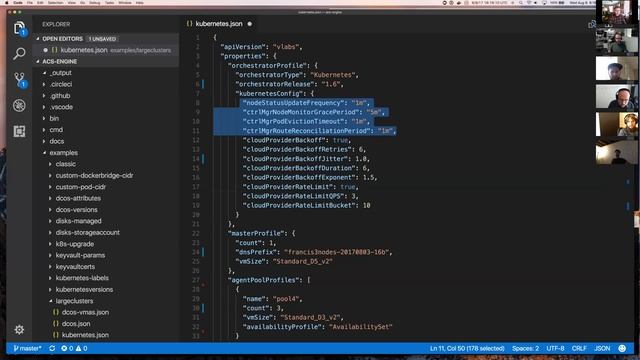Click the Spotlight magnifier in the macOS menu bar

[x=521, y=2]
